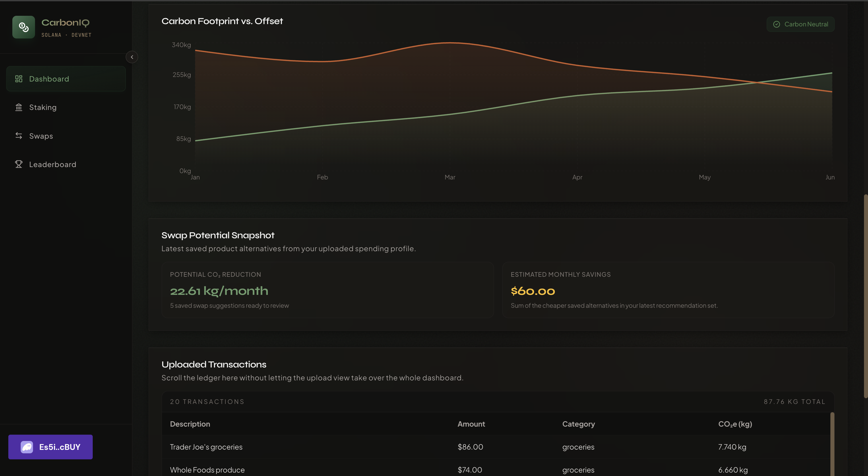Click the CarbonIQ logo icon
This screenshot has width=868, height=476.
(x=24, y=27)
